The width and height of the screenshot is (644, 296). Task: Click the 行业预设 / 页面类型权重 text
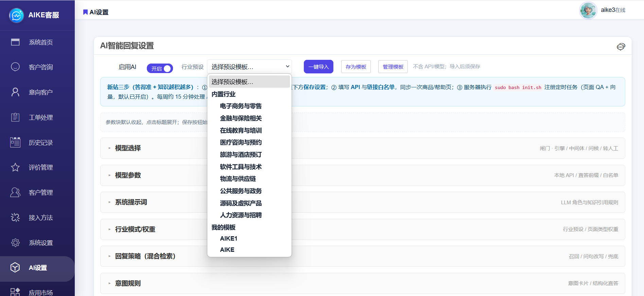coord(591,229)
